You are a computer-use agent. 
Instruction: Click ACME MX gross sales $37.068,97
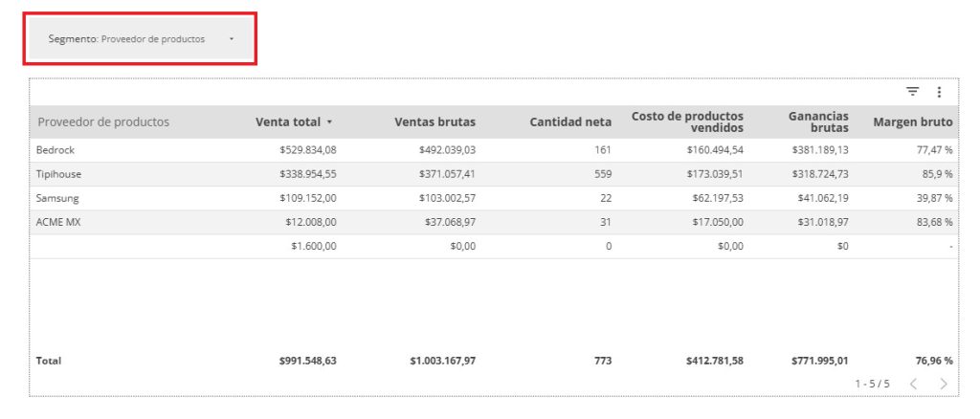tap(450, 222)
